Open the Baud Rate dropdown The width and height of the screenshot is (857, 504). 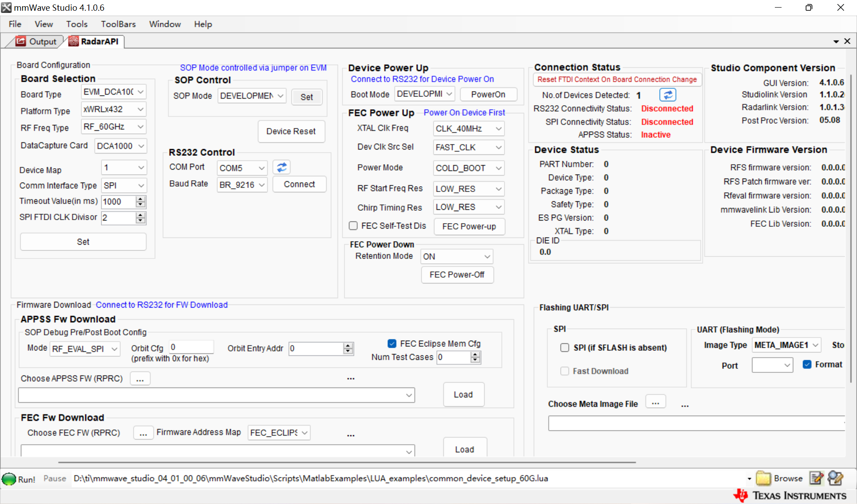pos(242,185)
